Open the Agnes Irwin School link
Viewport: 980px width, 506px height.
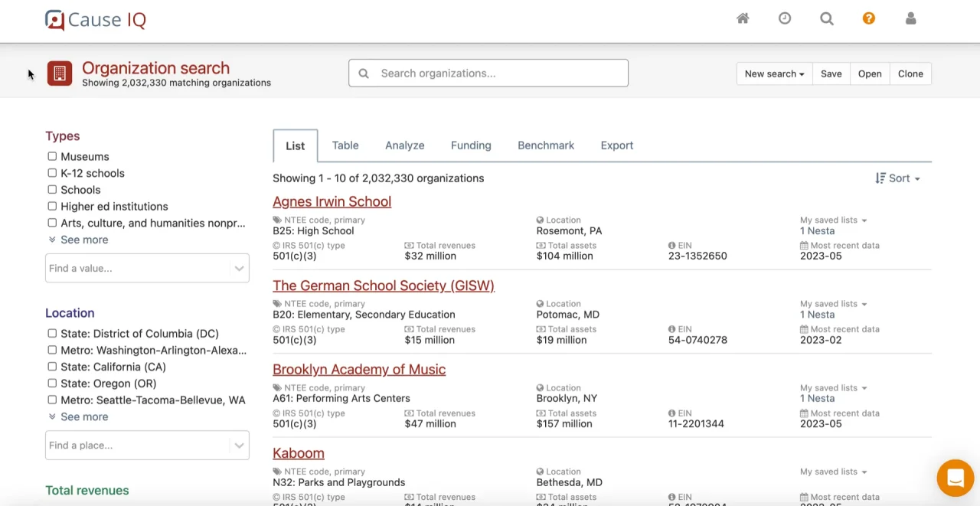tap(332, 201)
